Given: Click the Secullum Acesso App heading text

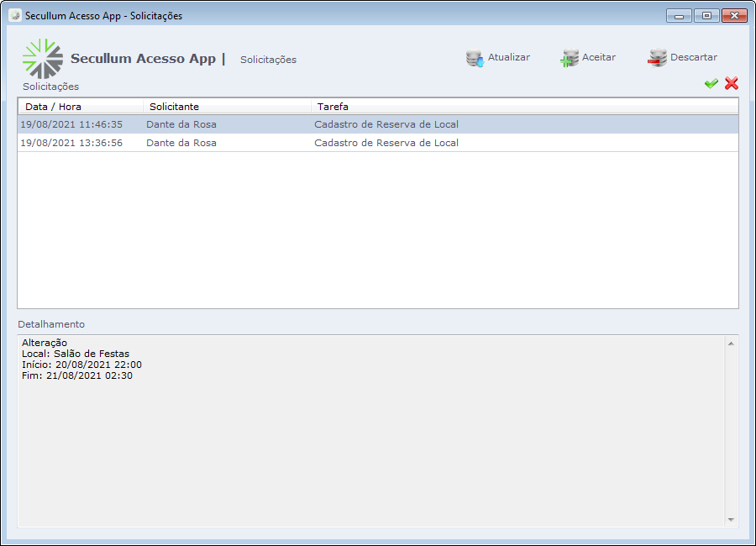Looking at the screenshot, I should click(143, 59).
